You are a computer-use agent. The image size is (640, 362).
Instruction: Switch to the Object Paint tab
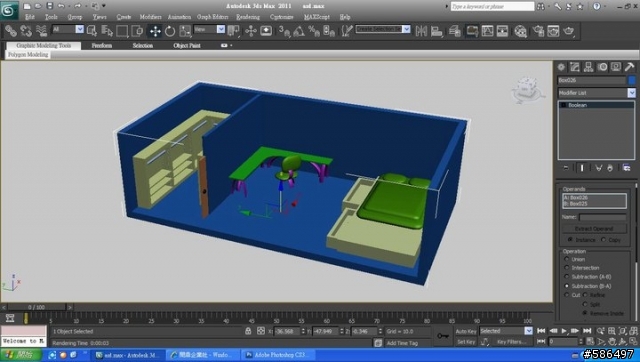click(x=187, y=46)
